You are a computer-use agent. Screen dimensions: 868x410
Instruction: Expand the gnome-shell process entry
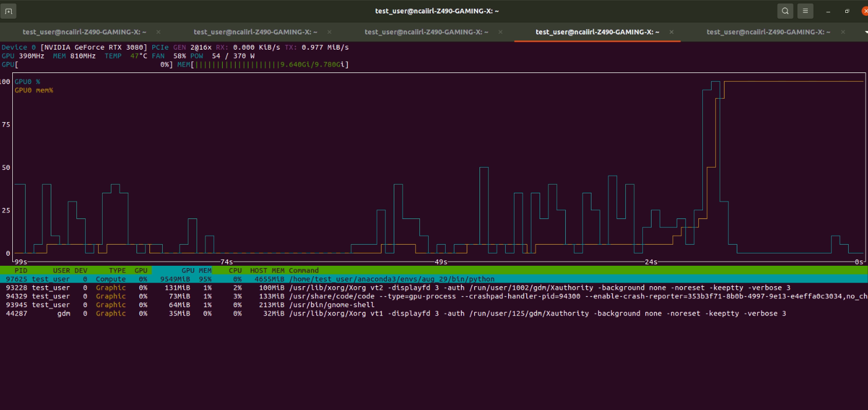point(233,304)
